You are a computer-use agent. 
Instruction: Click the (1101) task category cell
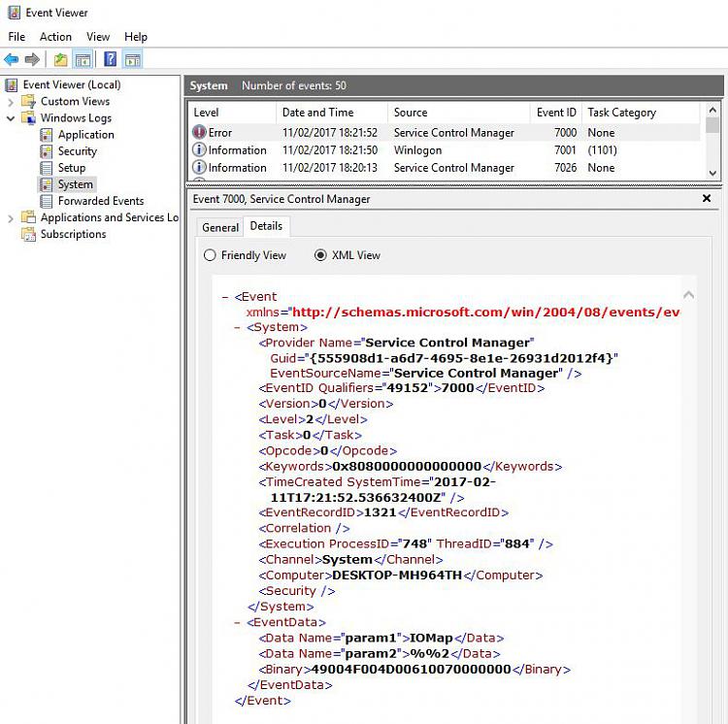point(602,149)
